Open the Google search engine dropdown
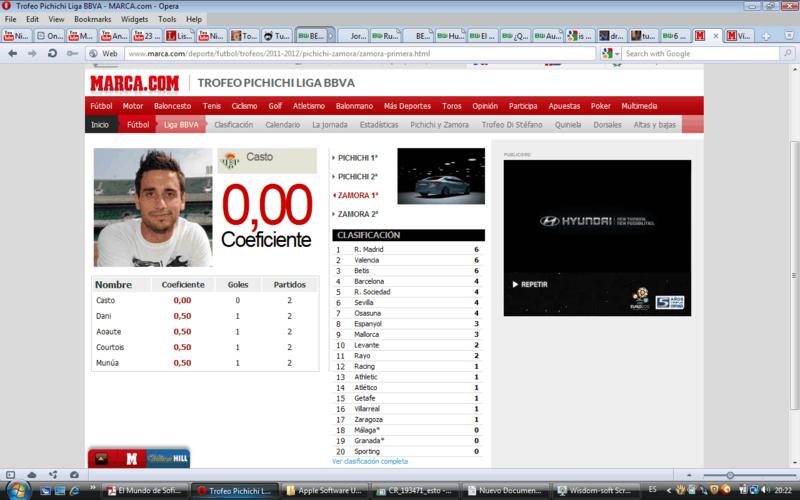Image resolution: width=800 pixels, height=500 pixels. pyautogui.click(x=610, y=53)
